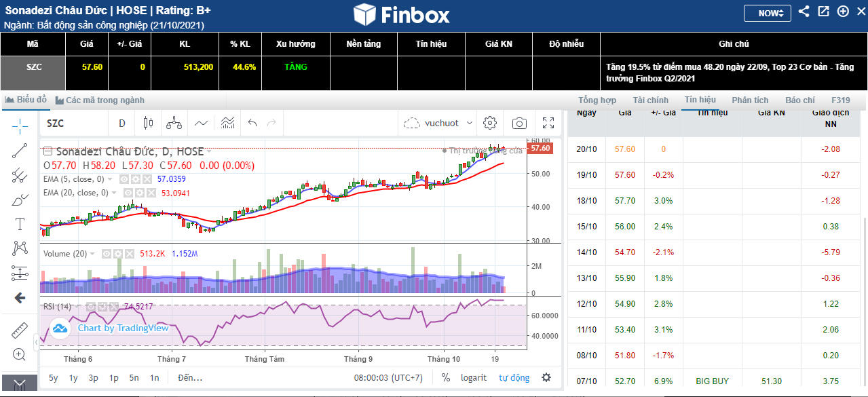The height and width of the screenshot is (397, 868).
Task: Switch the chart to fullscreen mode
Action: (548, 123)
